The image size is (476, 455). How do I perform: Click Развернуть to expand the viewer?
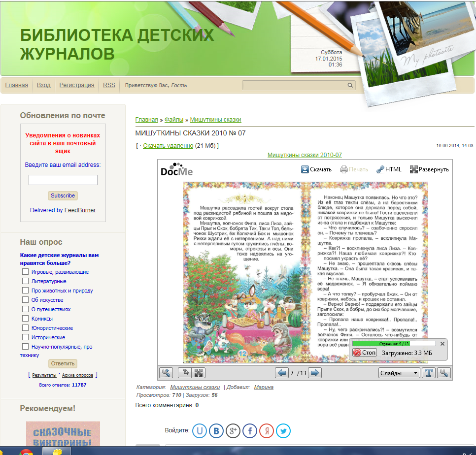429,169
